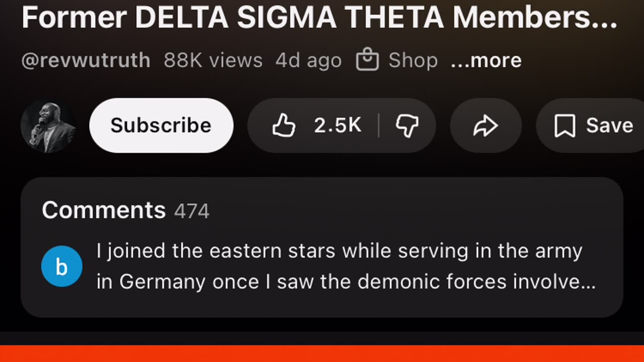
Task: Expand the truncated video title
Action: point(319,18)
